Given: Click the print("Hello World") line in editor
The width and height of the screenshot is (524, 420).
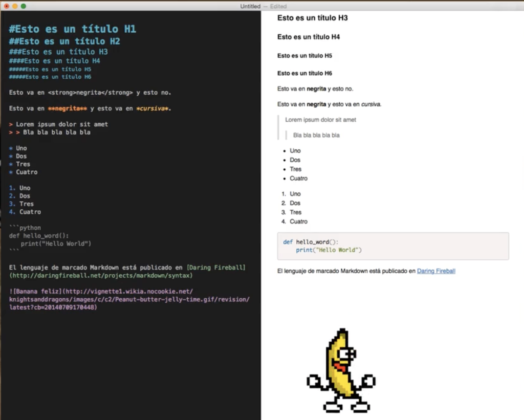Looking at the screenshot, I should coord(56,244).
